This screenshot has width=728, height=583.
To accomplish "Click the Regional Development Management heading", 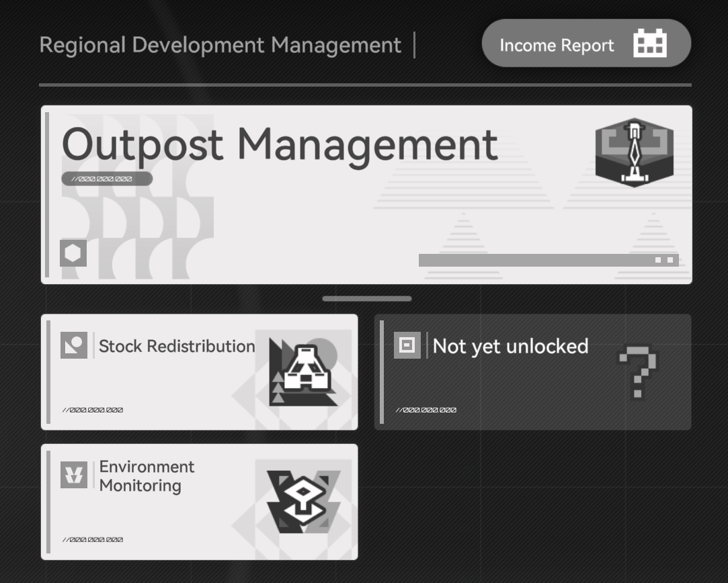I will 220,45.
